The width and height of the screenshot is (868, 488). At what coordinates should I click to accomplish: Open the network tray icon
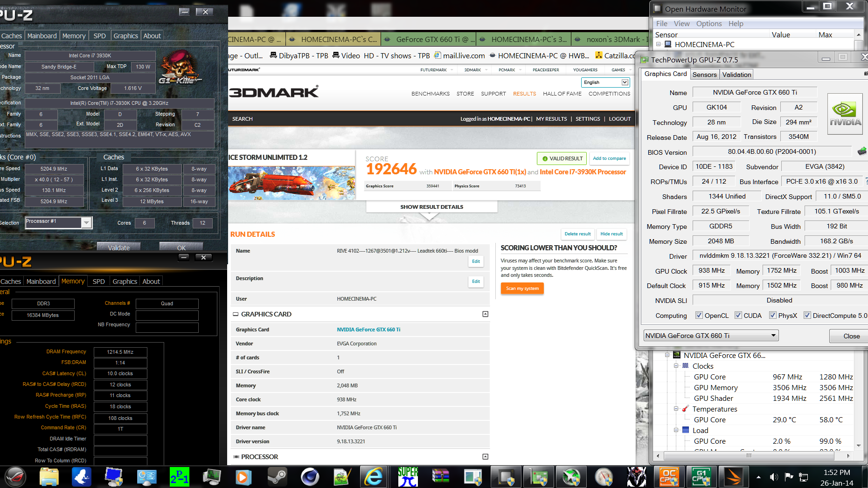pyautogui.click(x=804, y=477)
